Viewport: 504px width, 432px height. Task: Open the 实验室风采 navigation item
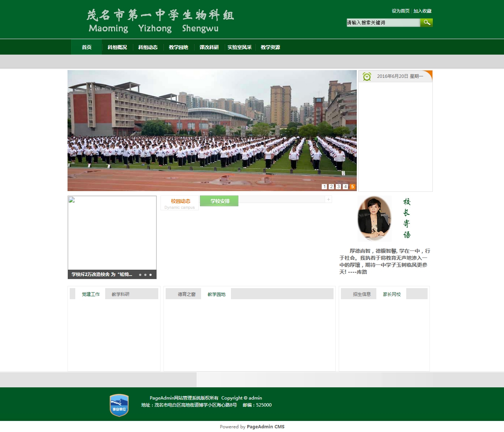tap(239, 47)
